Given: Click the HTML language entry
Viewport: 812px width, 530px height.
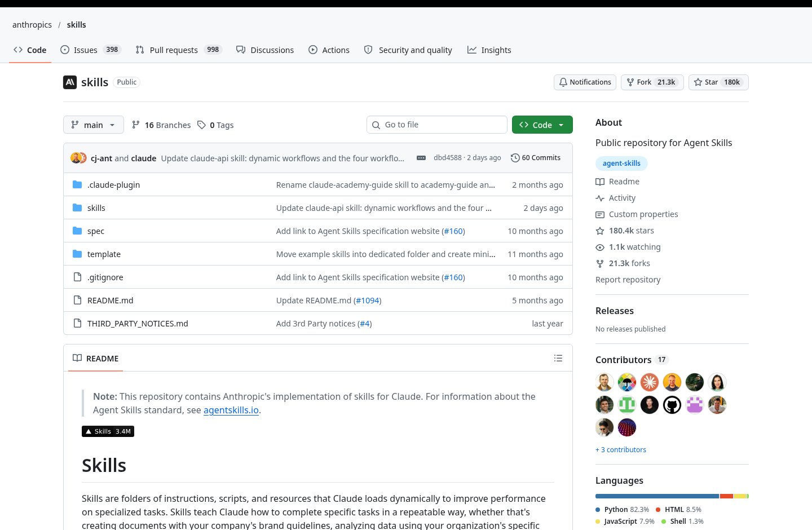Looking at the screenshot, I should coord(679,509).
